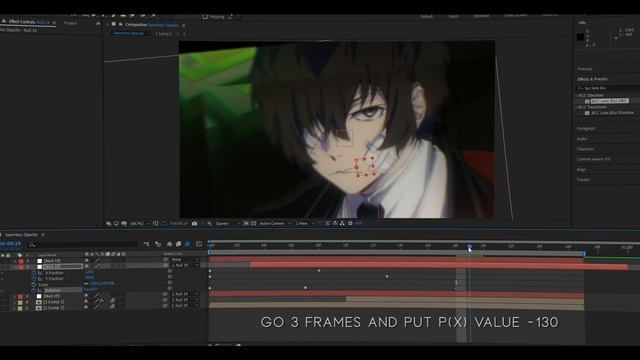
Task: Click the top layer's red label swatch
Action: point(21,261)
